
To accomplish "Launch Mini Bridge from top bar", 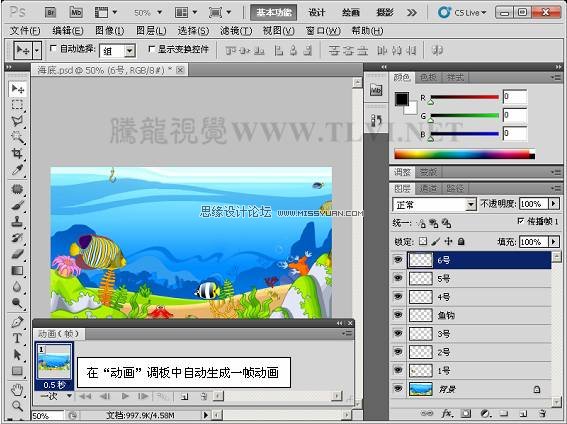I will point(76,13).
